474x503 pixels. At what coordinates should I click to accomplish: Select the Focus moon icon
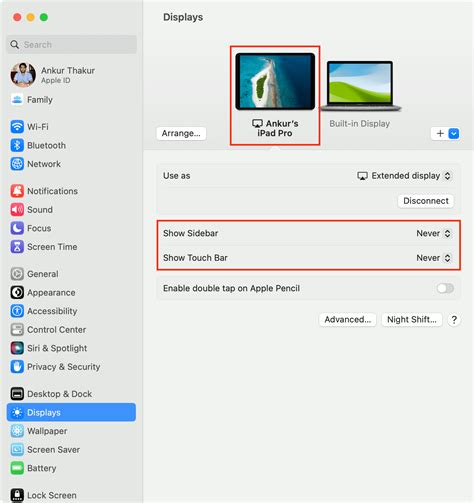pos(17,228)
